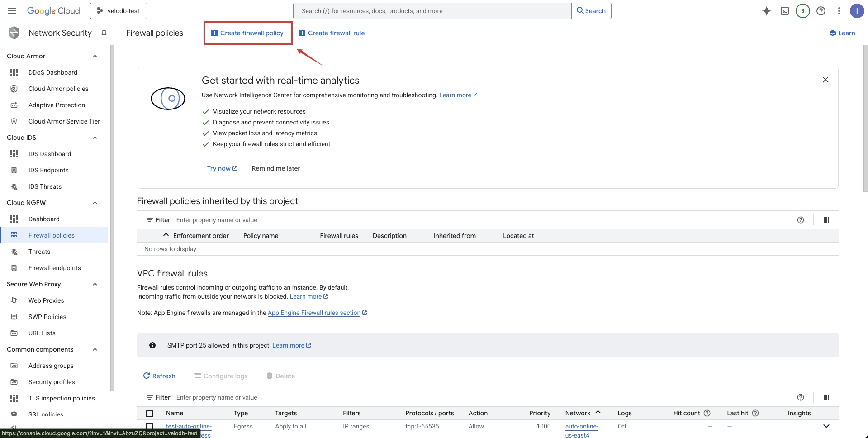Open the main navigation hamburger menu
This screenshot has width=868, height=438.
coord(12,11)
